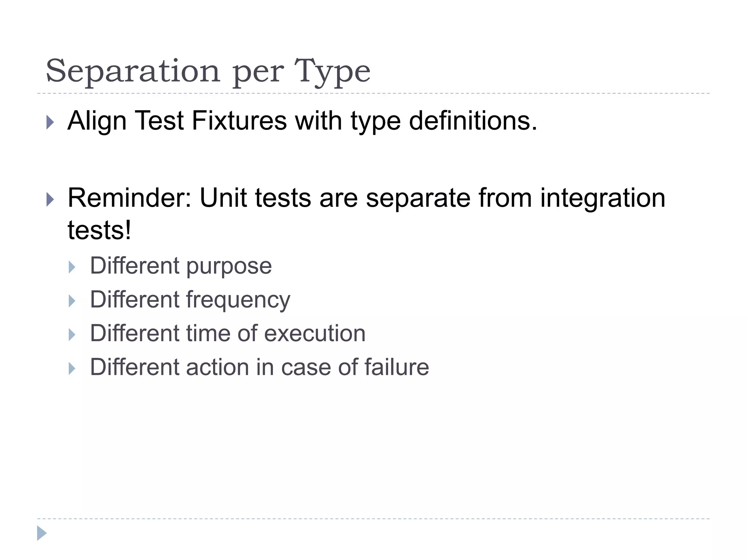The width and height of the screenshot is (747, 560).
Task: Select the Different action in case of failure text
Action: pos(259,367)
